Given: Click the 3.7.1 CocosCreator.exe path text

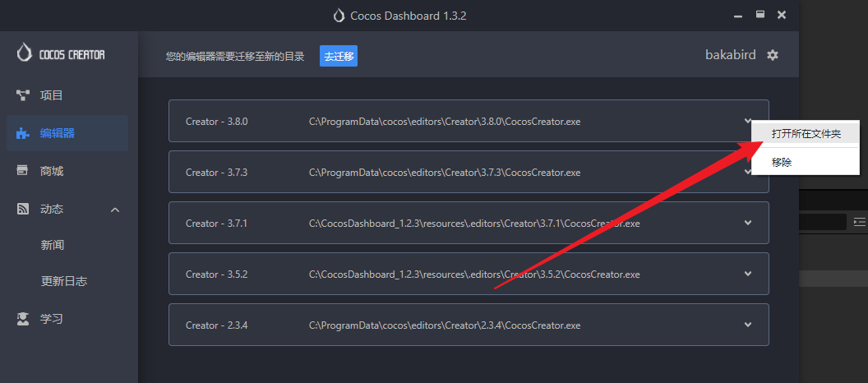Looking at the screenshot, I should (474, 224).
